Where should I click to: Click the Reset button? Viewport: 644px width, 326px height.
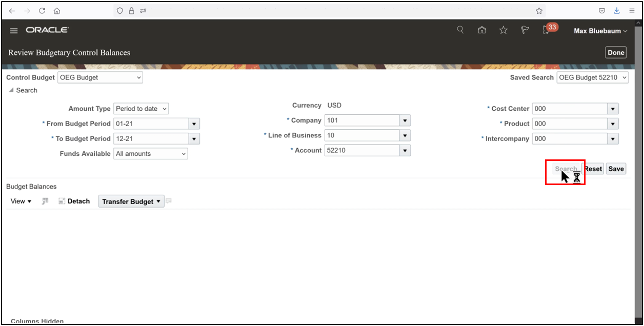pos(593,168)
